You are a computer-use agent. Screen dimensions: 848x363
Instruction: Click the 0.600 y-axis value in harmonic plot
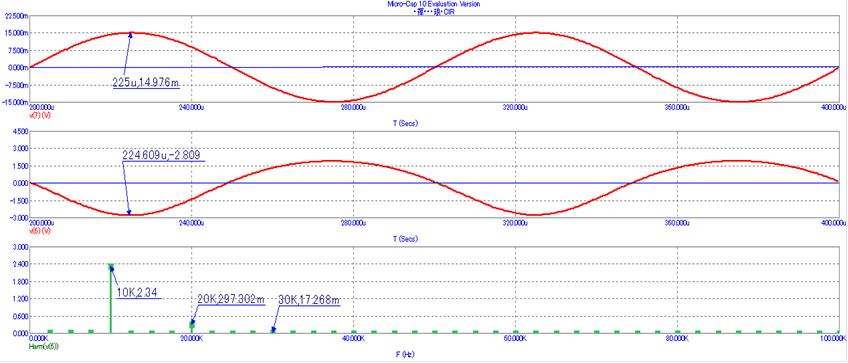20,316
